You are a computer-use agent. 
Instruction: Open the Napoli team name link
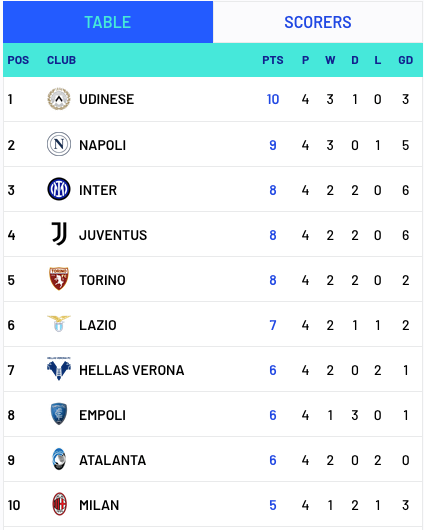[102, 145]
